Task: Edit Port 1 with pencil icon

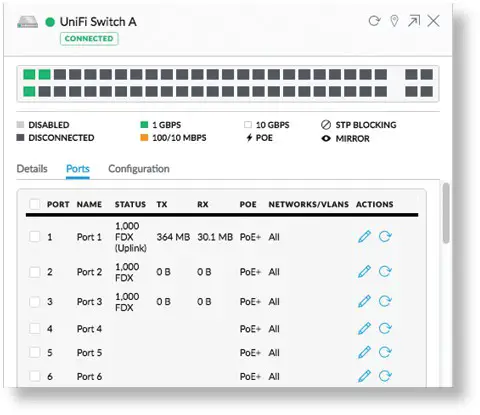Action: [x=364, y=237]
